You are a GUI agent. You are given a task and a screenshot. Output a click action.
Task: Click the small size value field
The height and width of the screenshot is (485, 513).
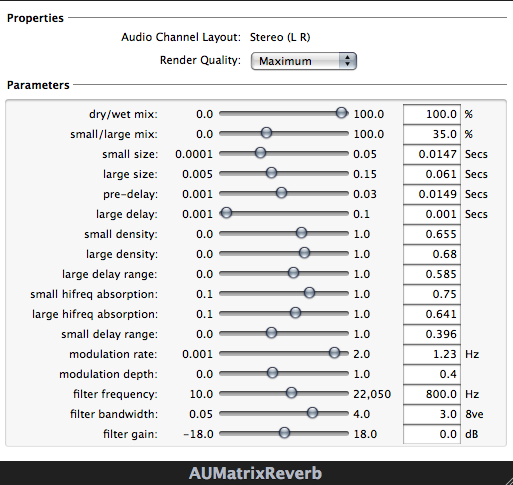(432, 154)
